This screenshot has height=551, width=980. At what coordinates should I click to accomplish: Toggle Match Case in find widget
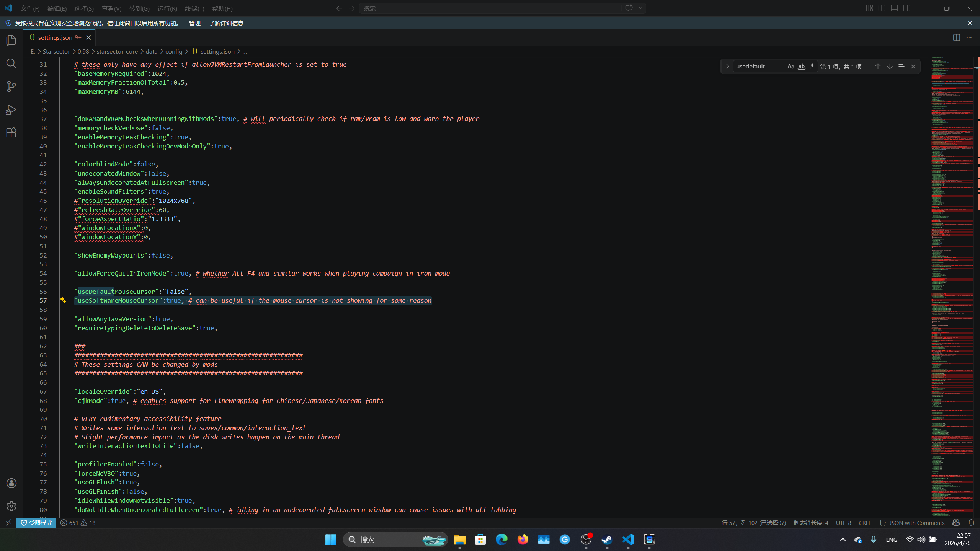(x=791, y=67)
